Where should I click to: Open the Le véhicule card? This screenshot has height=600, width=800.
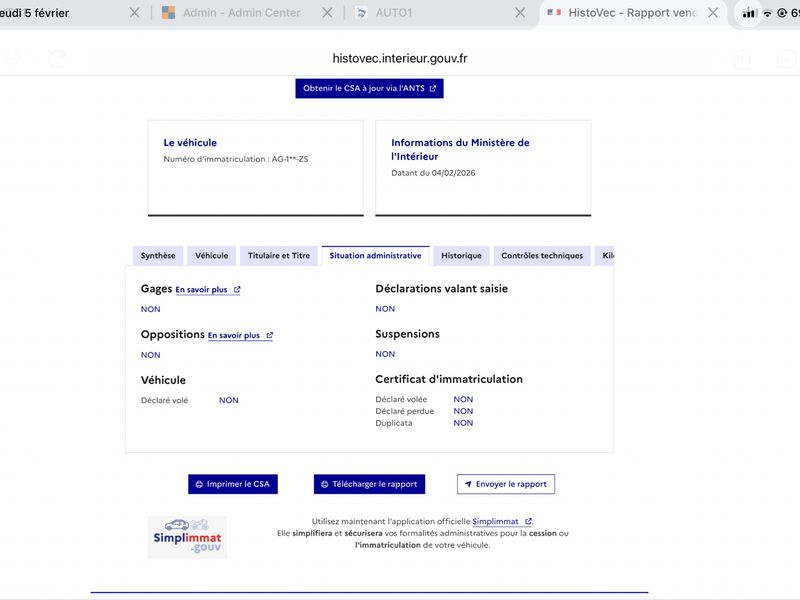click(256, 168)
